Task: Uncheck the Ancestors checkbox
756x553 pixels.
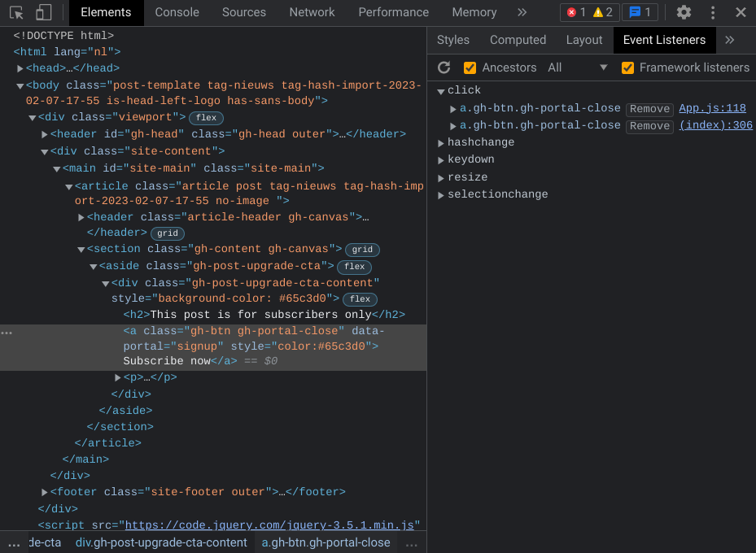Action: pos(470,68)
